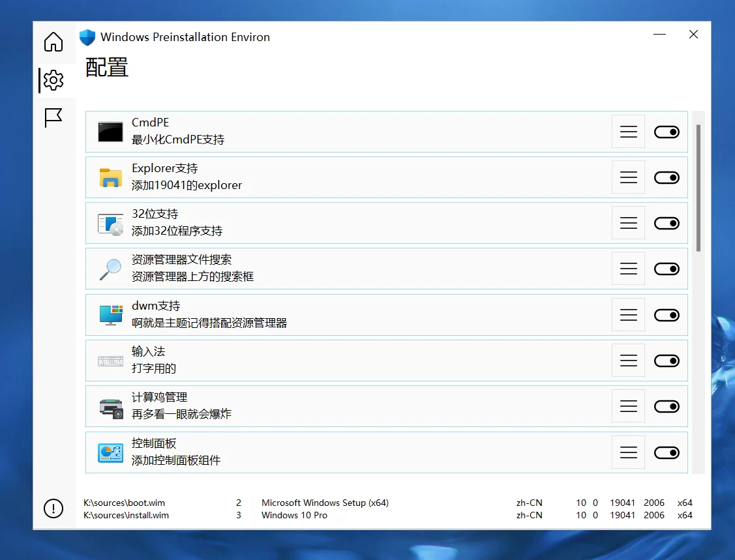
Task: Click the 再多看一眼就会爆炸 description
Action: coord(181,414)
